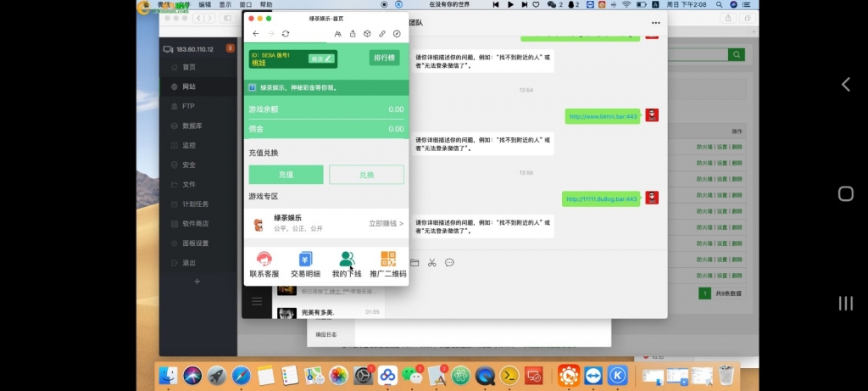The width and height of the screenshot is (868, 391).
Task: Click the copy link icon in toolbar
Action: pyautogui.click(x=381, y=34)
